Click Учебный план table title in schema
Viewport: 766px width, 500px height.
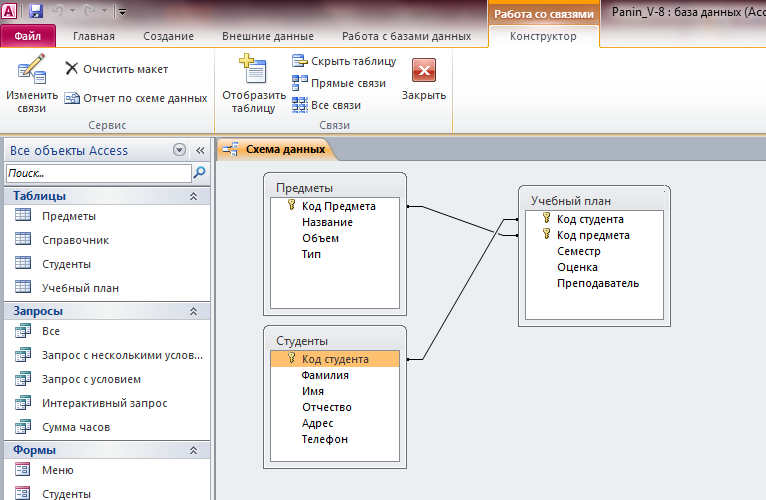[571, 201]
